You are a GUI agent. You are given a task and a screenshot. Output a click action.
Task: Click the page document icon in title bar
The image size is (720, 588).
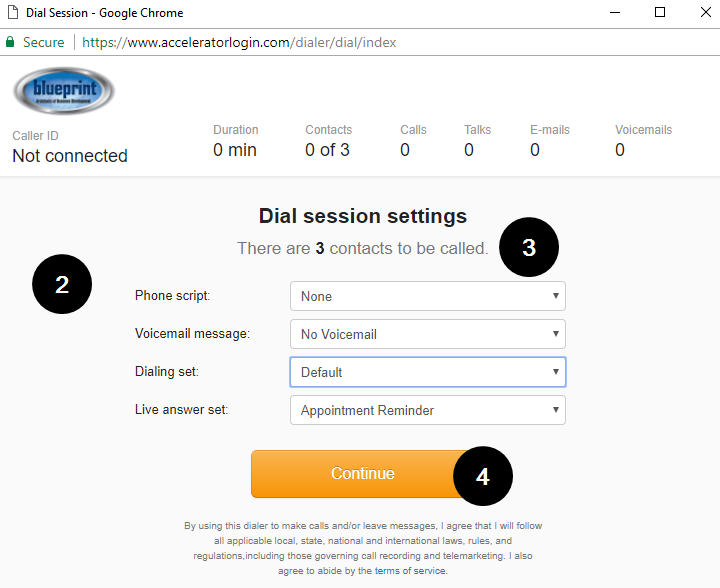[x=13, y=12]
